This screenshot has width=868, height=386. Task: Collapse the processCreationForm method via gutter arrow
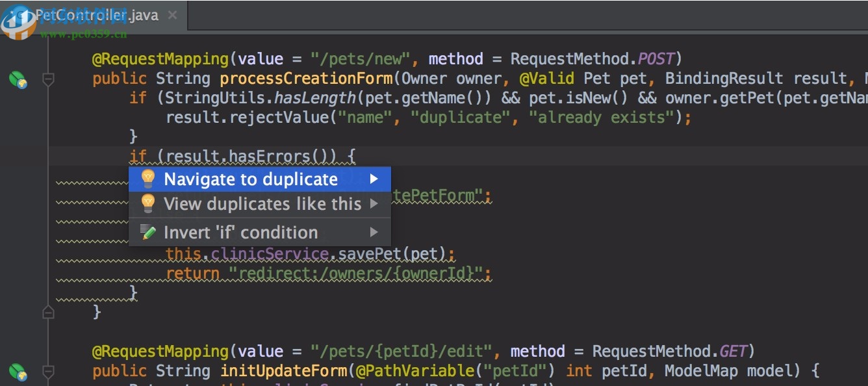click(48, 79)
